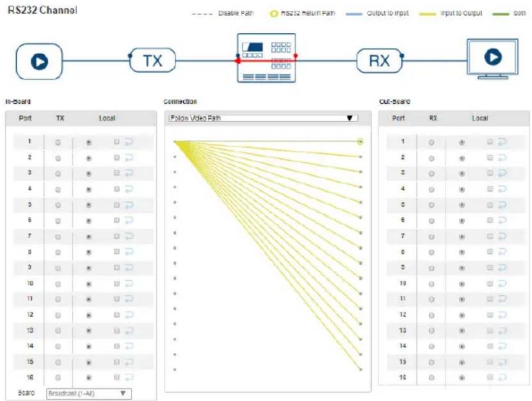Click Out-Board port 8 return path icon

(502, 252)
